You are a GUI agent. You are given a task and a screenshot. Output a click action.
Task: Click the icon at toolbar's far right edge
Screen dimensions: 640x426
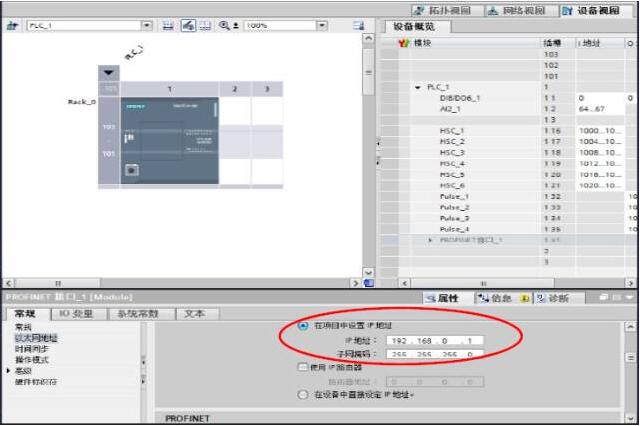coord(357,24)
